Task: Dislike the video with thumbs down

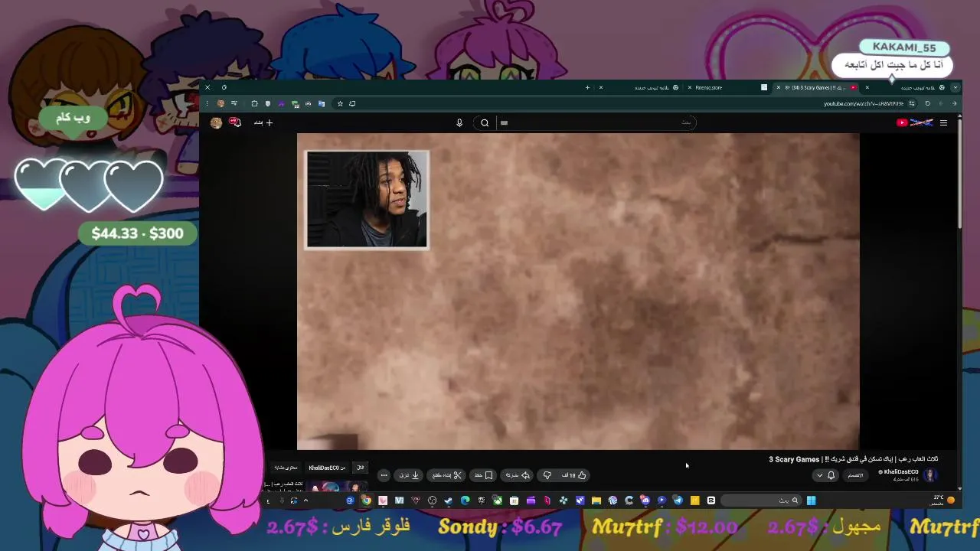Action: [x=547, y=475]
